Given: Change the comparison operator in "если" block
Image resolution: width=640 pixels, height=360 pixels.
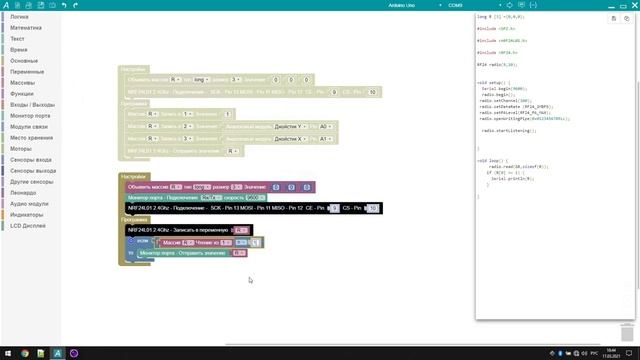Looking at the screenshot, I should pyautogui.click(x=241, y=242).
